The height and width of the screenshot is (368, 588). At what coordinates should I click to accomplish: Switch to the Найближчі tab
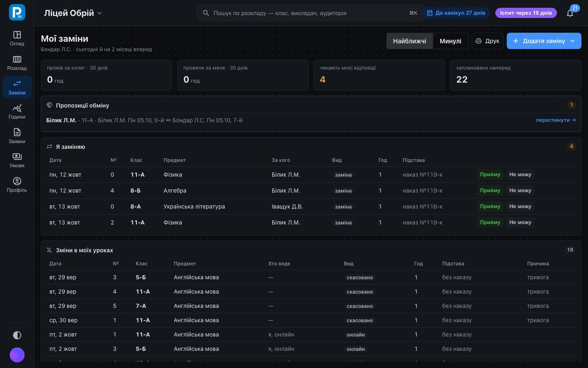tap(410, 41)
